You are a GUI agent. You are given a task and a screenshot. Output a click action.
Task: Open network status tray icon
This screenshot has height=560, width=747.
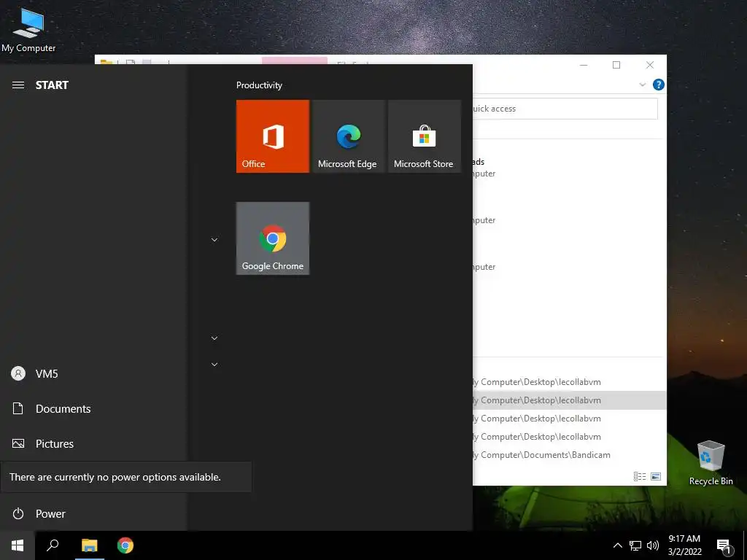pos(635,545)
